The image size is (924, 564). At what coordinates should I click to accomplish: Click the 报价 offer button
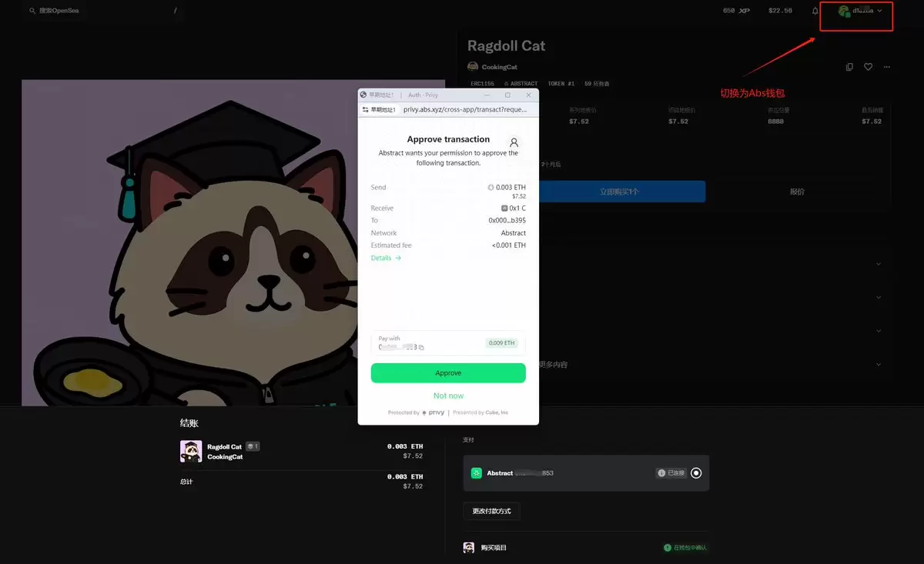[x=797, y=192]
